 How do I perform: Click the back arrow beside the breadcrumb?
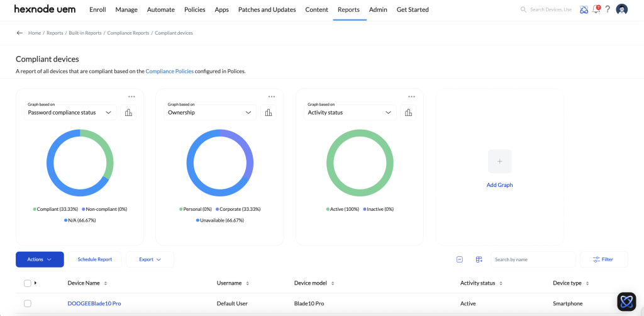point(19,33)
